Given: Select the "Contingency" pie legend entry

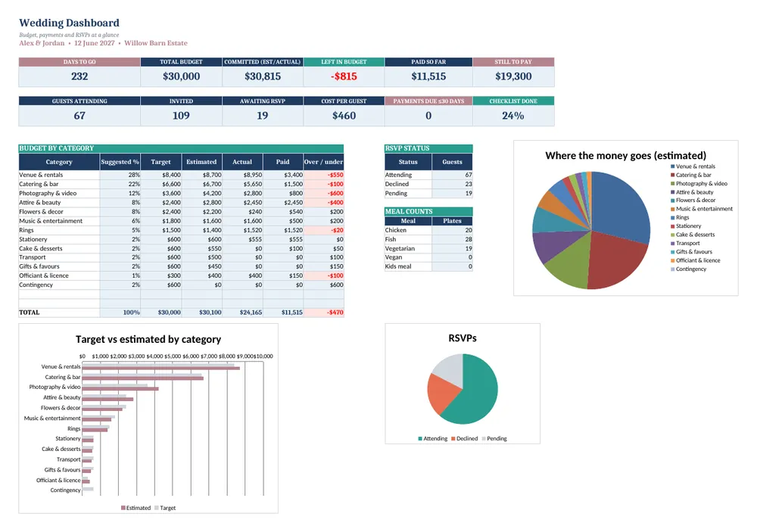Looking at the screenshot, I should [688, 269].
